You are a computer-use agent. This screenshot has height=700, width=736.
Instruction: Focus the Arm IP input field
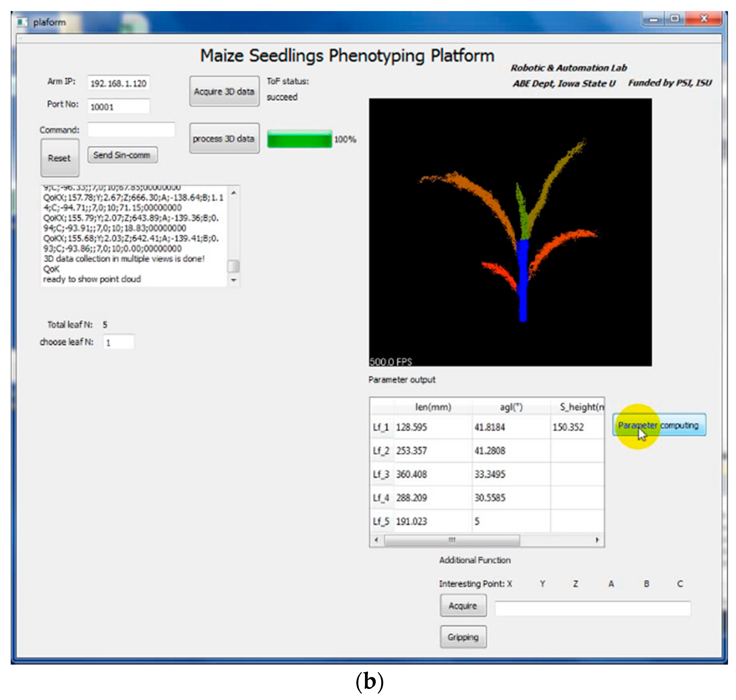coord(118,83)
